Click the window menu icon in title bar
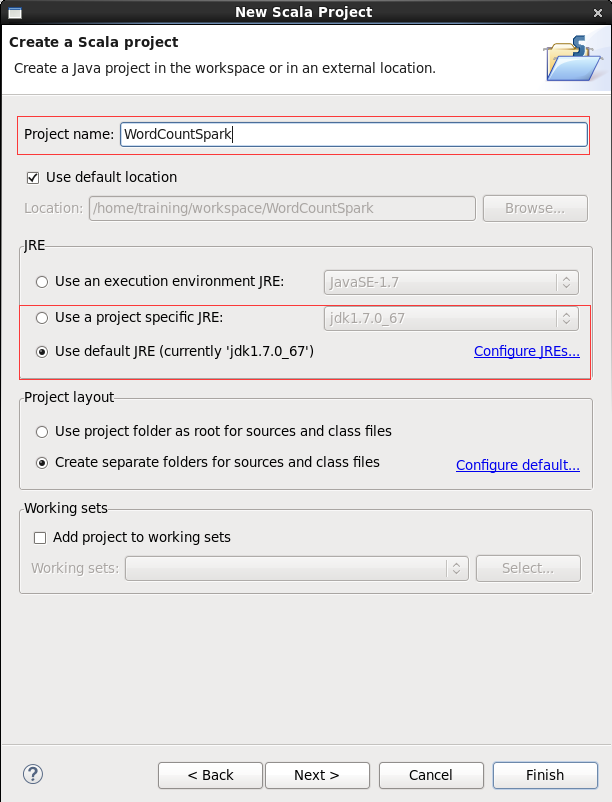 click(15, 12)
